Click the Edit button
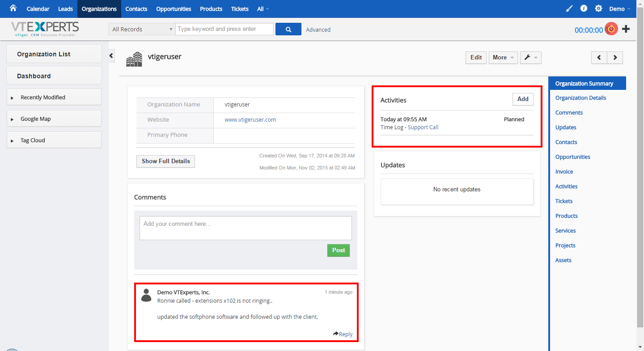644x351 pixels. (476, 57)
